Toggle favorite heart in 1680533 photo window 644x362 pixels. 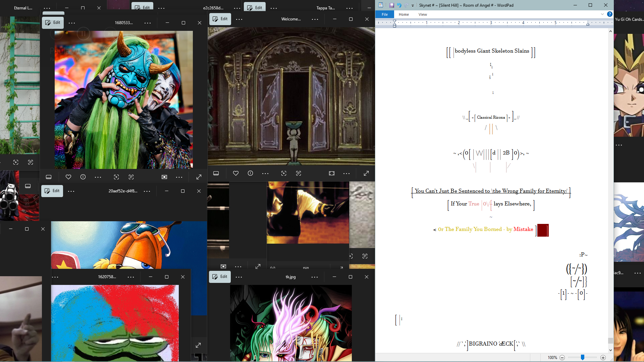pyautogui.click(x=68, y=177)
